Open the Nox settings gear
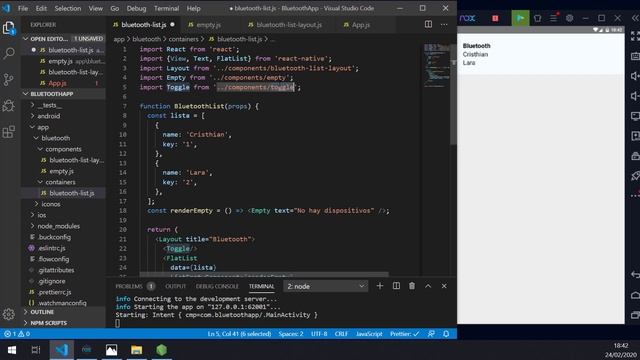640x360 pixels. click(x=569, y=18)
